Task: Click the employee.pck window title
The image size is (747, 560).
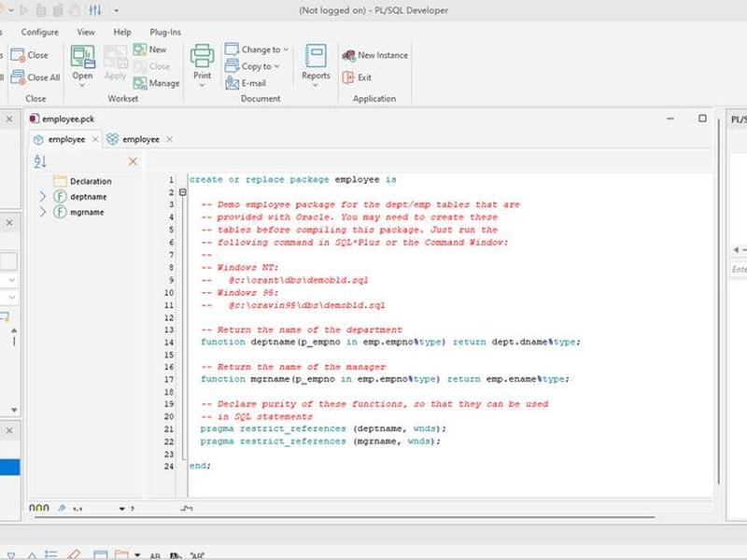Action: click(68, 119)
